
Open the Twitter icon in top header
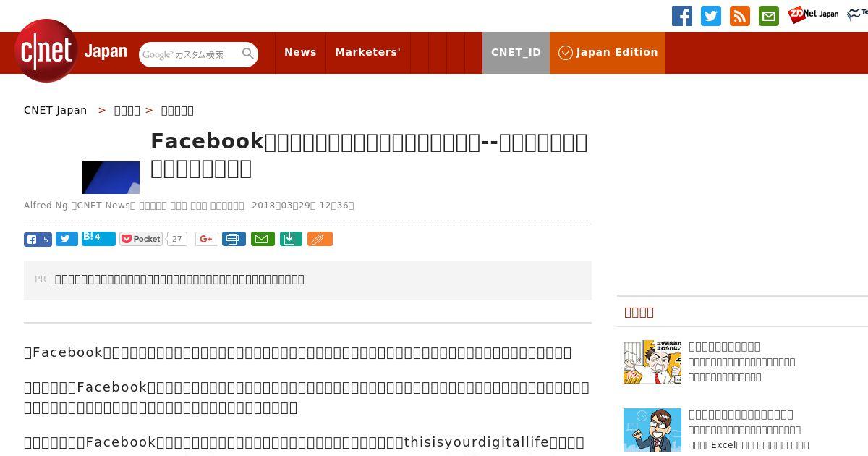click(x=711, y=16)
